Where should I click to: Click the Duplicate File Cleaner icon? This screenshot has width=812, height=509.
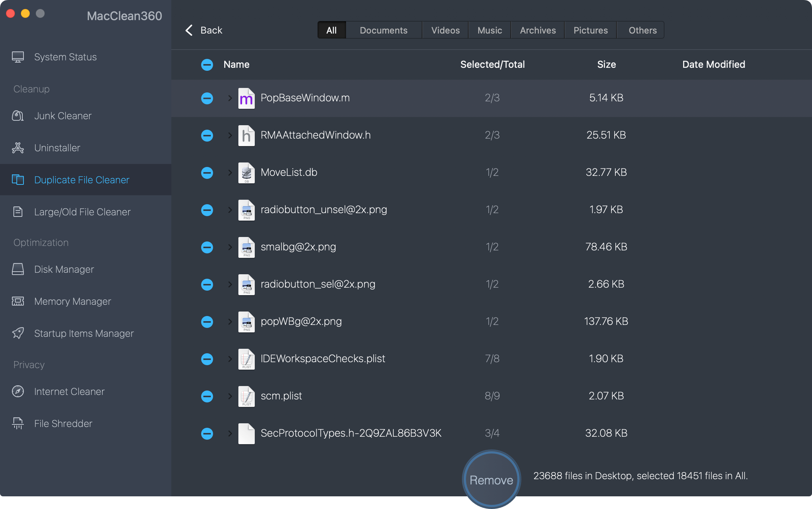[18, 180]
